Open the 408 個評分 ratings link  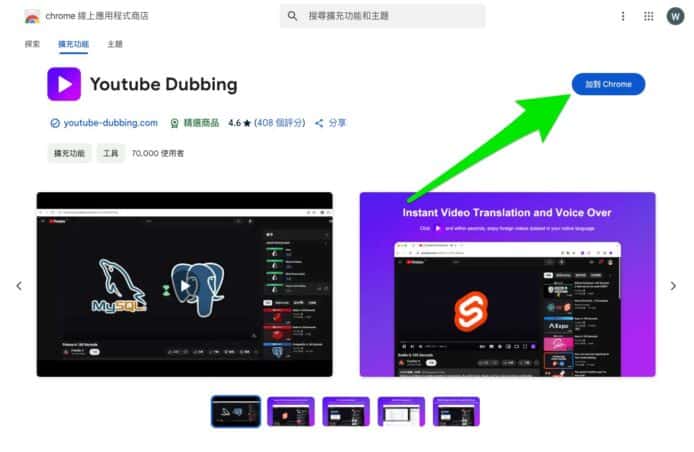281,123
